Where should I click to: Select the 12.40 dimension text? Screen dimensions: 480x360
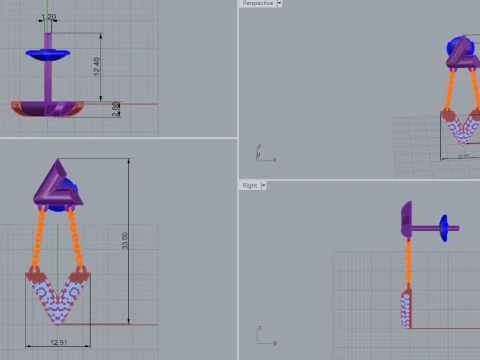97,66
